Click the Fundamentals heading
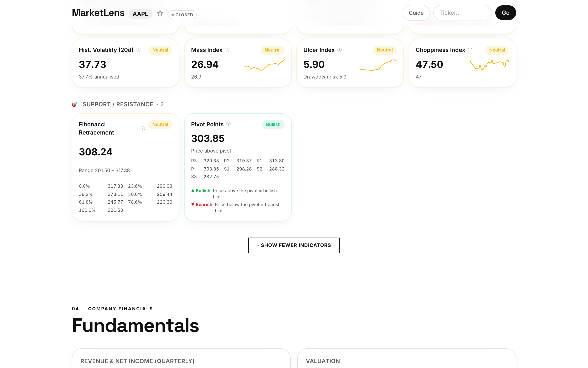Image resolution: width=588 pixels, height=368 pixels. [x=135, y=325]
